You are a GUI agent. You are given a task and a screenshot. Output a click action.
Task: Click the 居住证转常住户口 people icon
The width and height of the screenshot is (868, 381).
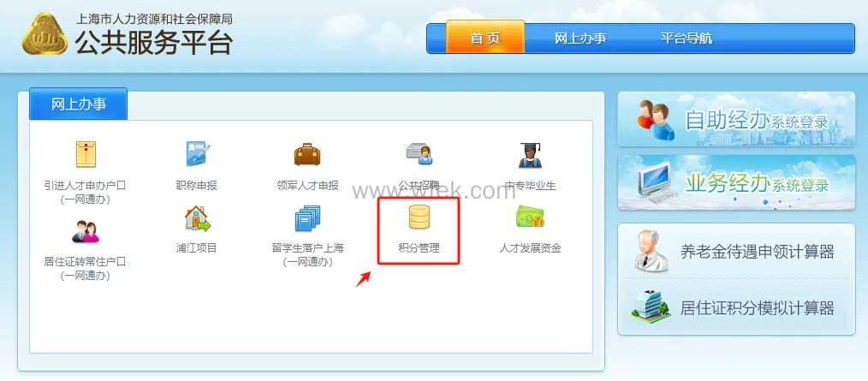[86, 231]
